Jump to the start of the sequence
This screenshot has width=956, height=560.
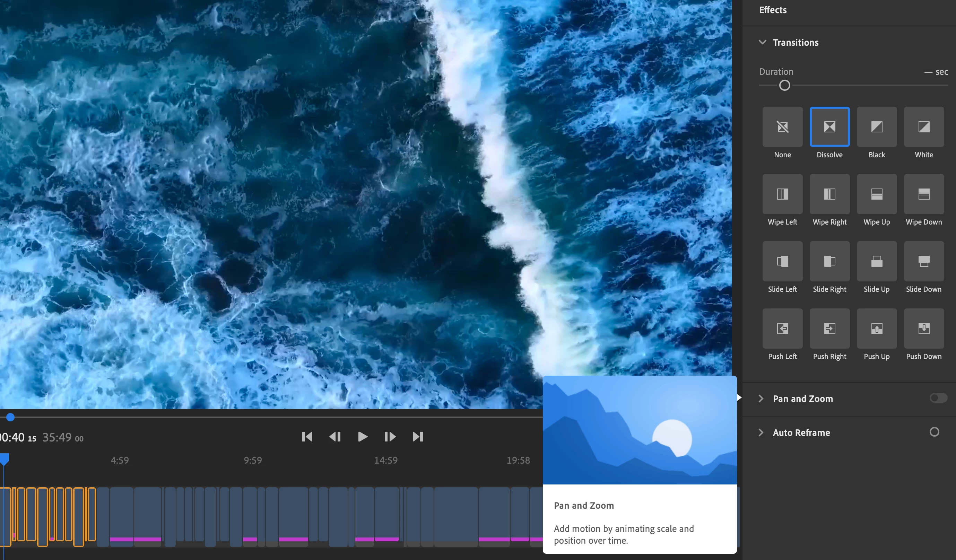coord(307,437)
